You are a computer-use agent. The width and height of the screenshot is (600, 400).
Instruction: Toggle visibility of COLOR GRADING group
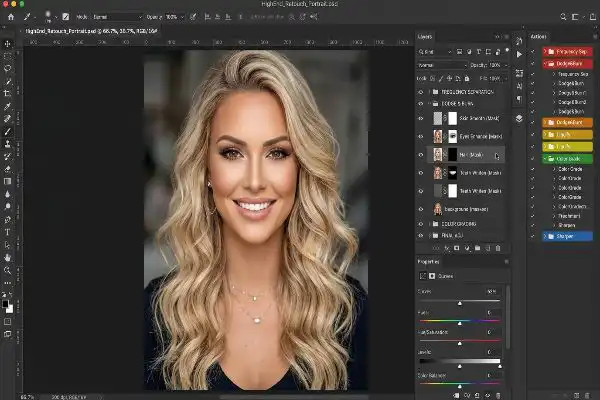[x=421, y=224]
